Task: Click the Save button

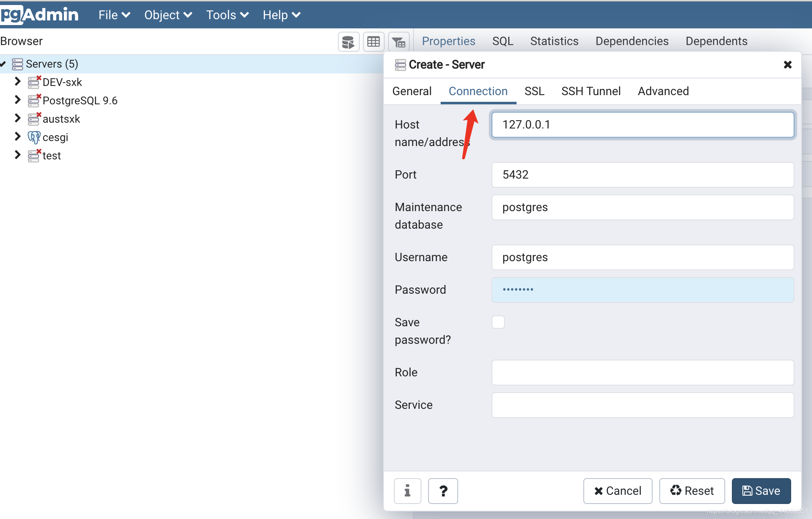Action: click(x=761, y=491)
